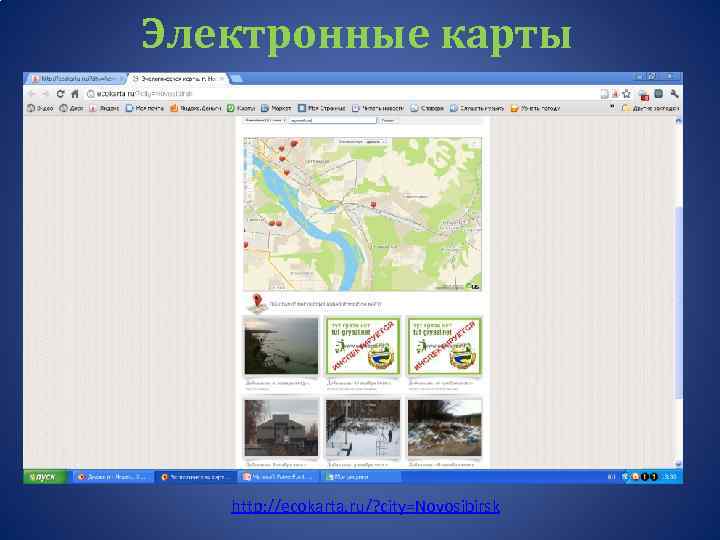
Task: Click the topmost red marker on map
Action: click(294, 144)
